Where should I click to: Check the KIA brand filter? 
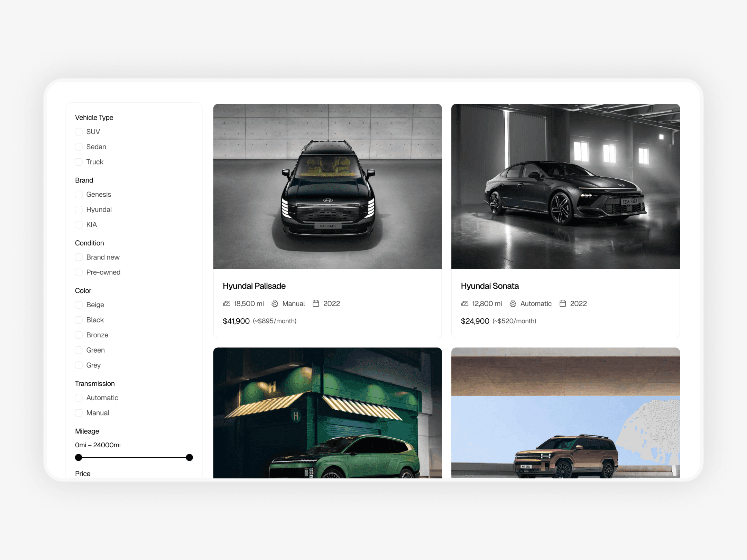(x=79, y=225)
